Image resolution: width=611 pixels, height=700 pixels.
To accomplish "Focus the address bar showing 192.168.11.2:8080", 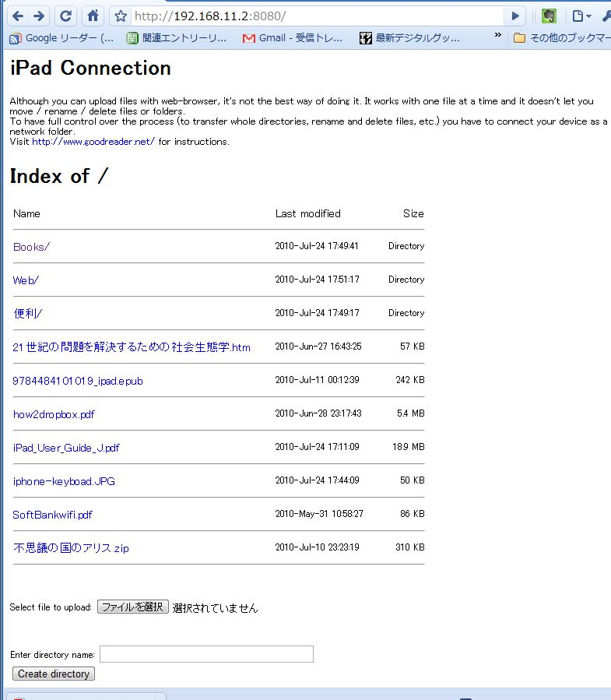I will (x=317, y=16).
